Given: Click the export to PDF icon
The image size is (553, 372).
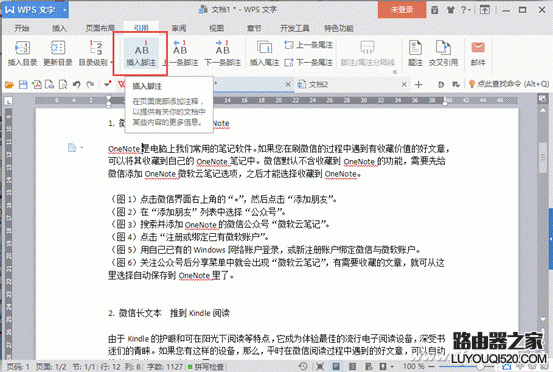Looking at the screenshot, I should (37, 85).
